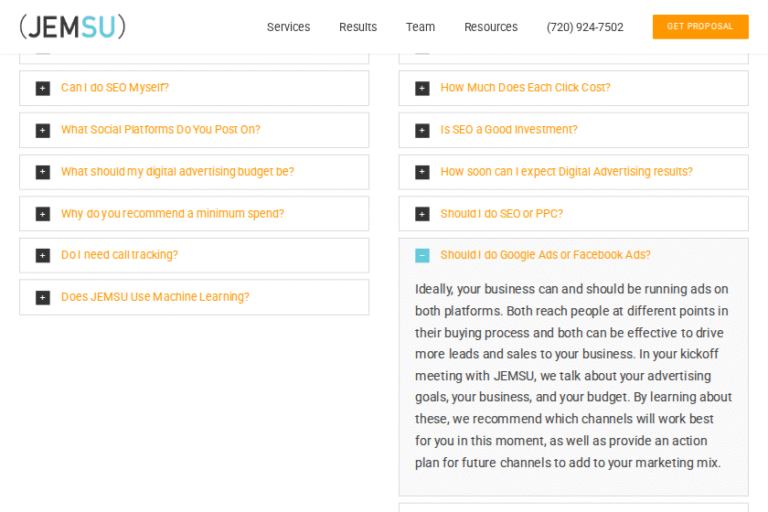Screen dimensions: 768x512
Task: Click plus icon beside call tracking question
Action: [x=43, y=256]
